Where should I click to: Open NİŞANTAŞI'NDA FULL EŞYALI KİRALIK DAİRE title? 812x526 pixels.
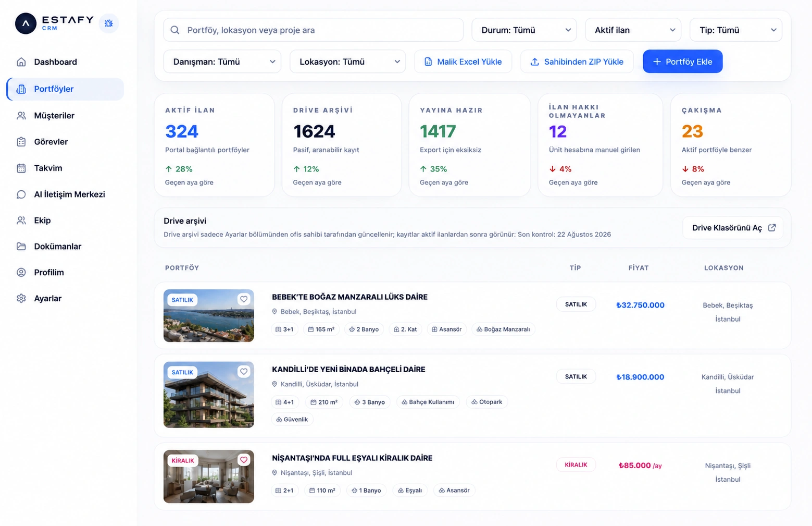352,458
